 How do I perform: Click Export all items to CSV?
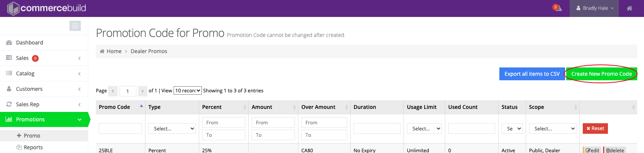click(x=532, y=74)
